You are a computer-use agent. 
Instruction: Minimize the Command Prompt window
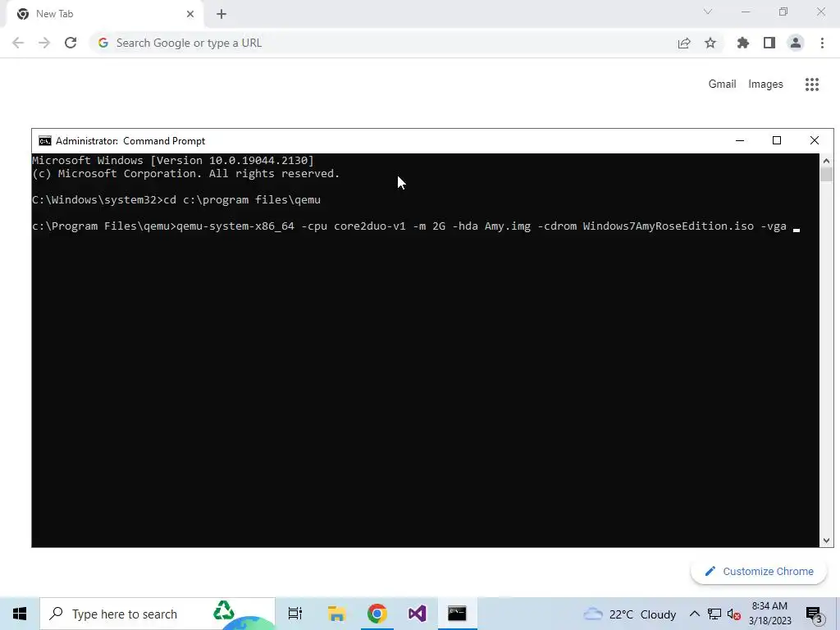tap(740, 140)
